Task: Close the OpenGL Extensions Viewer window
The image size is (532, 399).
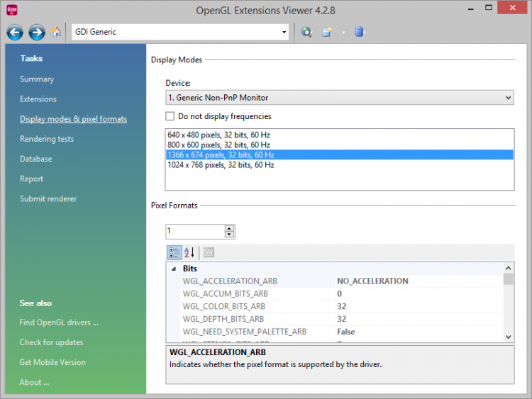Action: click(x=512, y=8)
